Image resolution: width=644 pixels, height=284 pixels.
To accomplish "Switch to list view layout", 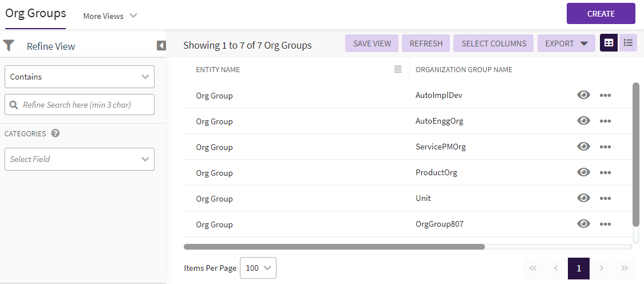I will (x=628, y=43).
